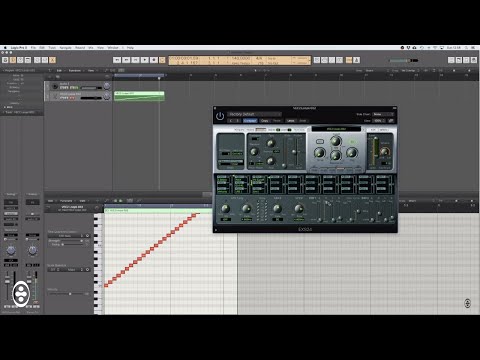Screen dimensions: 480x360
Task: Open the List Editors button
Action: (451, 60)
